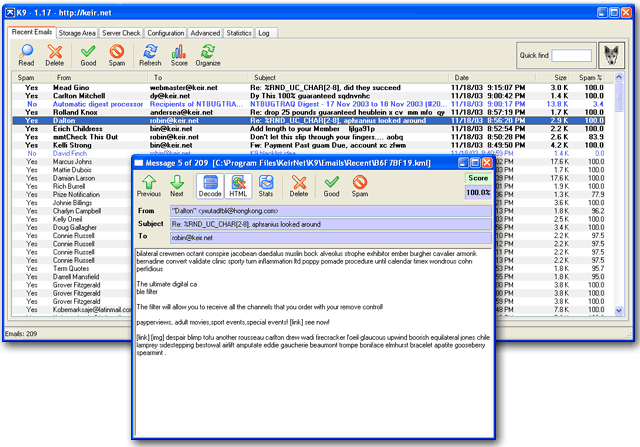Mark open message as Spam in message window
This screenshot has height=447, width=640.
[360, 185]
